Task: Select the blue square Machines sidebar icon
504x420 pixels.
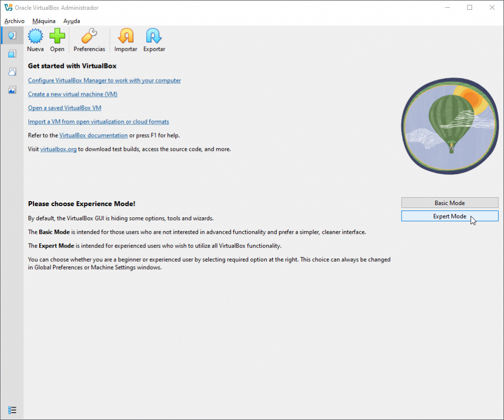Action: pyautogui.click(x=12, y=54)
